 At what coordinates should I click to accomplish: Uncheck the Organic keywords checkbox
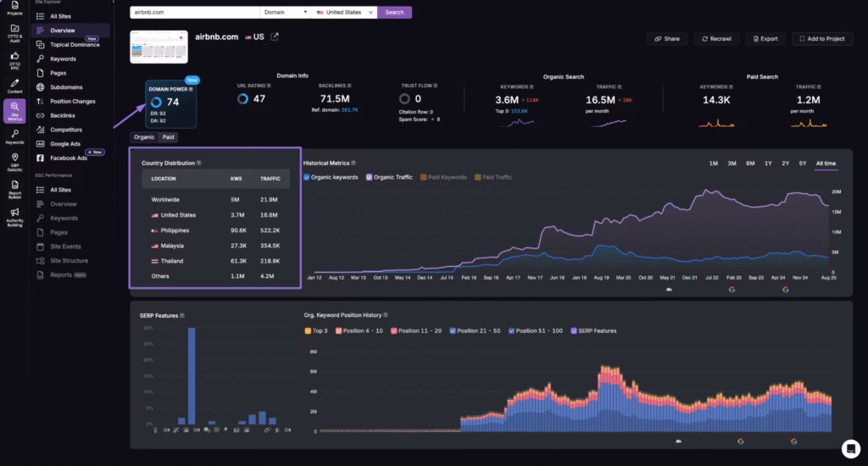point(307,177)
